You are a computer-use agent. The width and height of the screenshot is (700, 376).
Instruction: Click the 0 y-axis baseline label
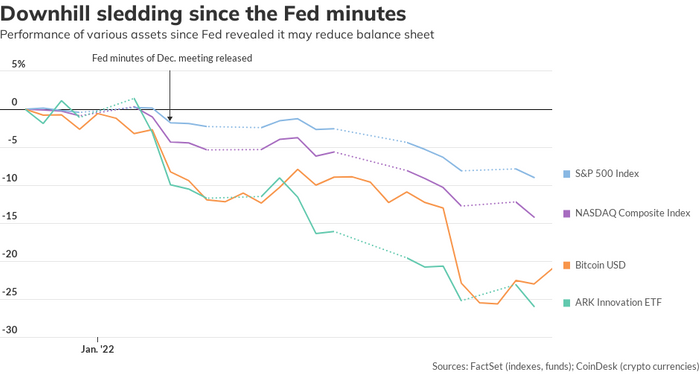coord(14,102)
